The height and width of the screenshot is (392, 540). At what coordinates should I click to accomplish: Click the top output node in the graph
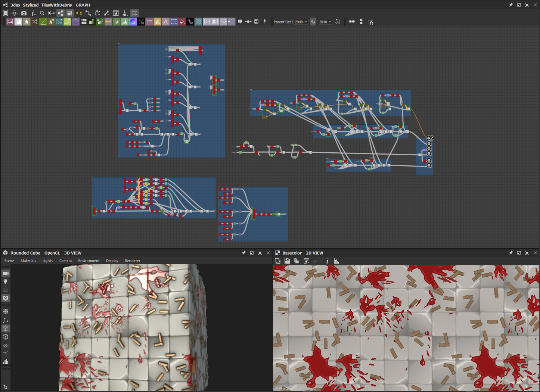(x=429, y=138)
